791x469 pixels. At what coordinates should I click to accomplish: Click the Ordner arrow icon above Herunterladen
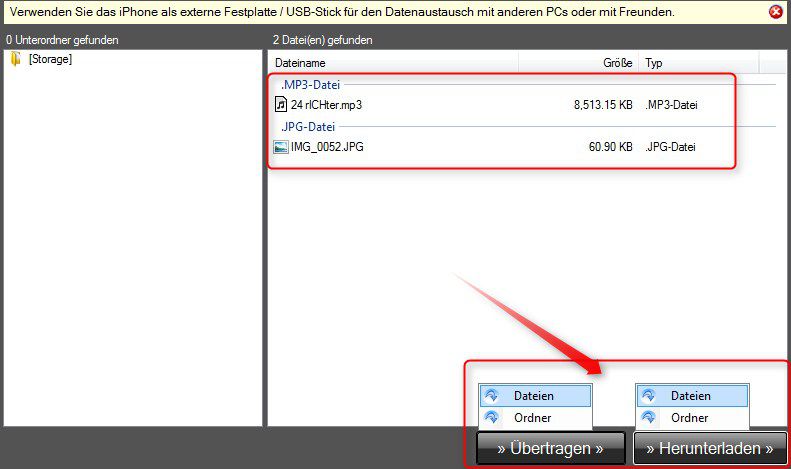[x=648, y=418]
